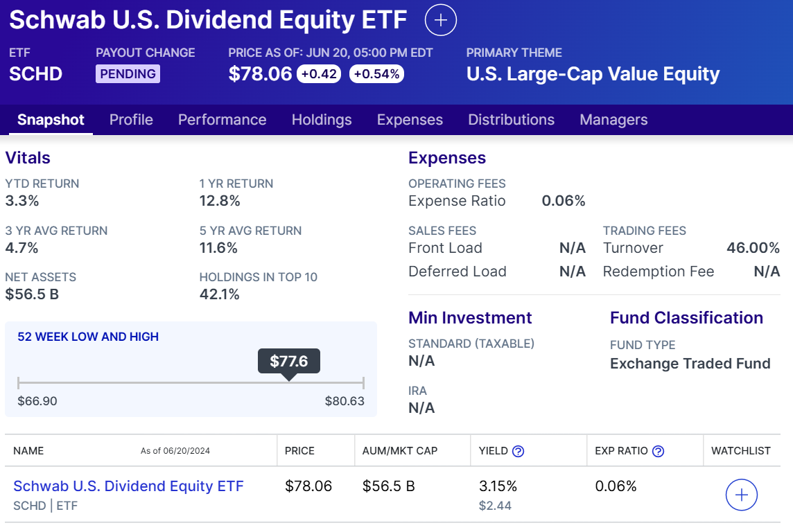Select the Snapshot tab
The width and height of the screenshot is (793, 532).
51,120
